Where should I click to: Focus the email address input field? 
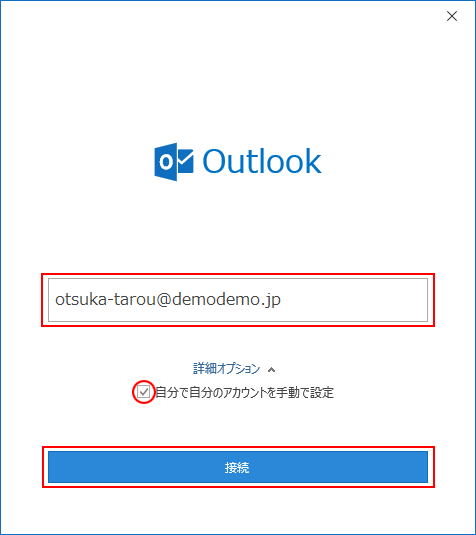point(238,300)
